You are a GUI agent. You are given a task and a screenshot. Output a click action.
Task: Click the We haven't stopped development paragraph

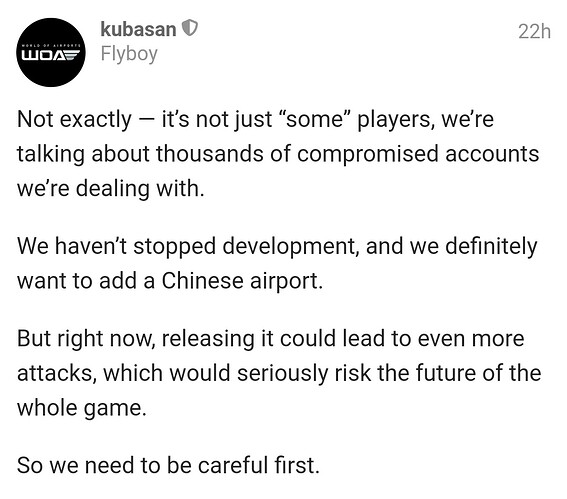(277, 263)
